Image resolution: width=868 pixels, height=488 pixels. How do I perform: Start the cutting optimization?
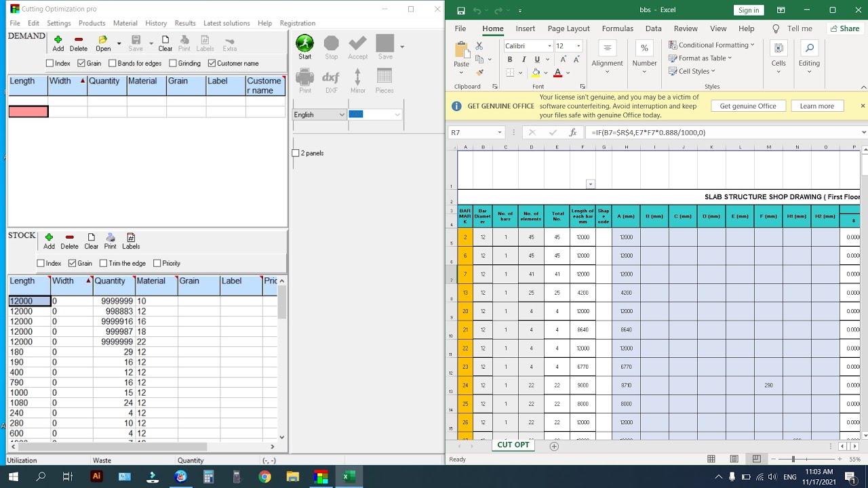tap(304, 47)
